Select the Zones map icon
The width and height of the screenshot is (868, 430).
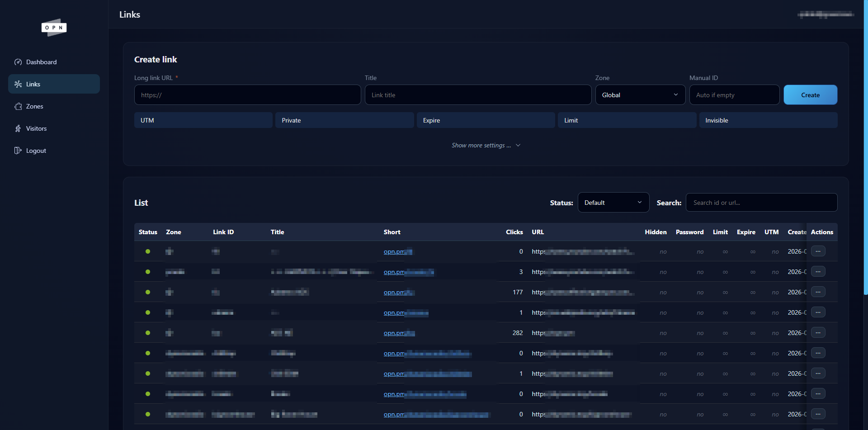pyautogui.click(x=18, y=106)
